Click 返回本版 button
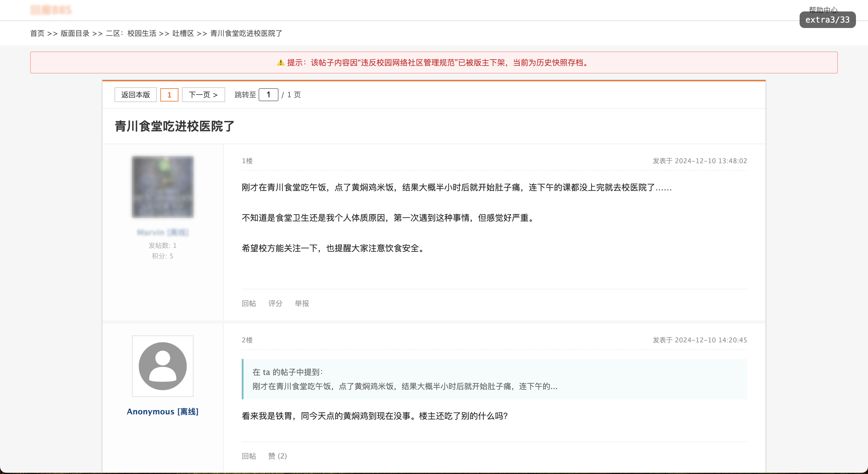The height and width of the screenshot is (474, 868). [135, 95]
